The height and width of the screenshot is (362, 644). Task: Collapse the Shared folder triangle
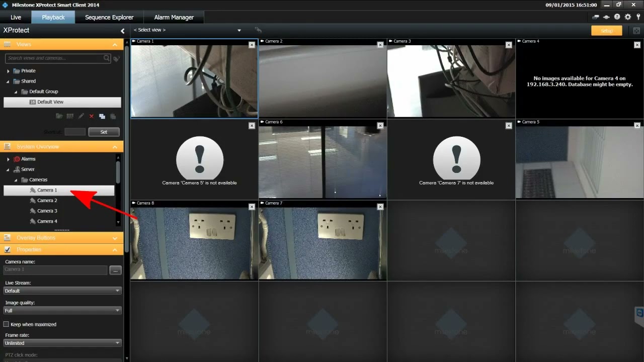click(x=8, y=81)
